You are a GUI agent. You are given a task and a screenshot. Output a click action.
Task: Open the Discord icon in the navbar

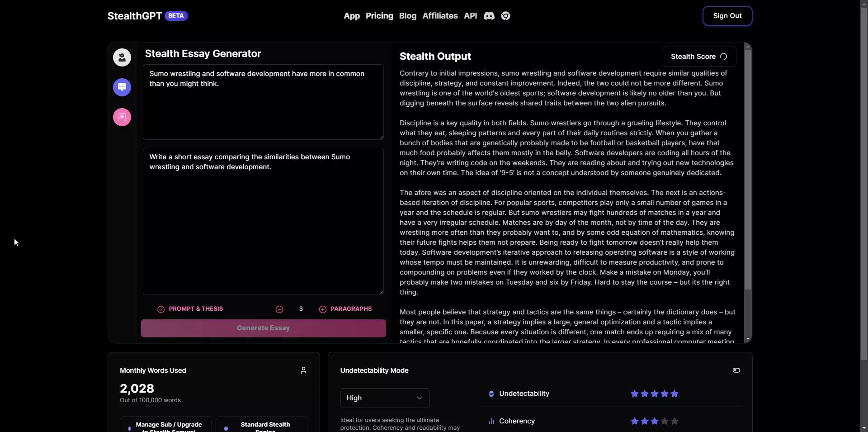click(x=489, y=16)
